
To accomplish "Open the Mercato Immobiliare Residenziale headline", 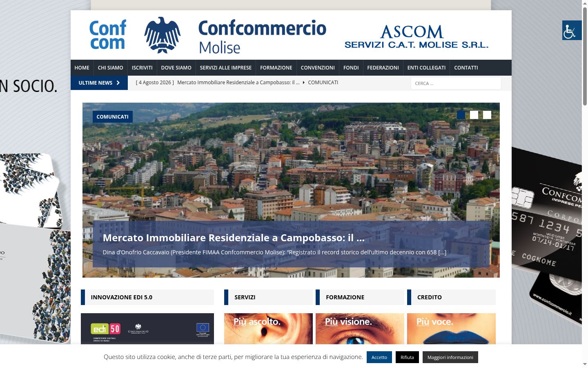I will pos(234,238).
